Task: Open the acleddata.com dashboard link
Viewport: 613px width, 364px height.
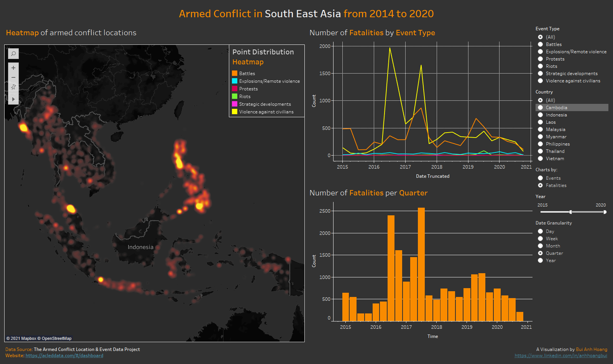Action: [64, 356]
